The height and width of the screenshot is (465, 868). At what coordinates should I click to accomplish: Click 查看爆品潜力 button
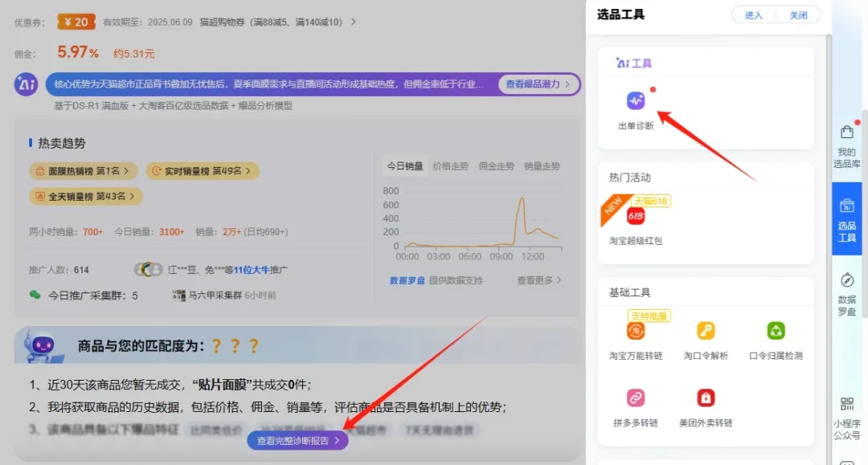tap(538, 84)
